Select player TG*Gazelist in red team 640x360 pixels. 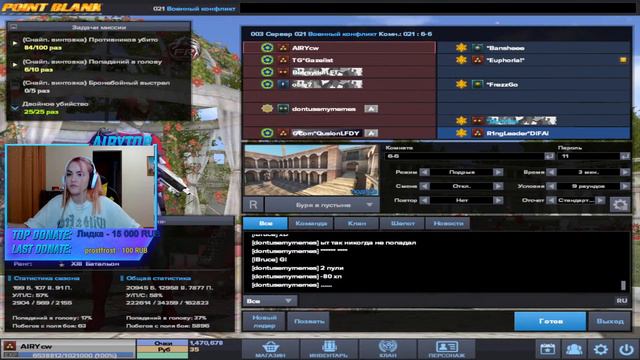point(340,60)
